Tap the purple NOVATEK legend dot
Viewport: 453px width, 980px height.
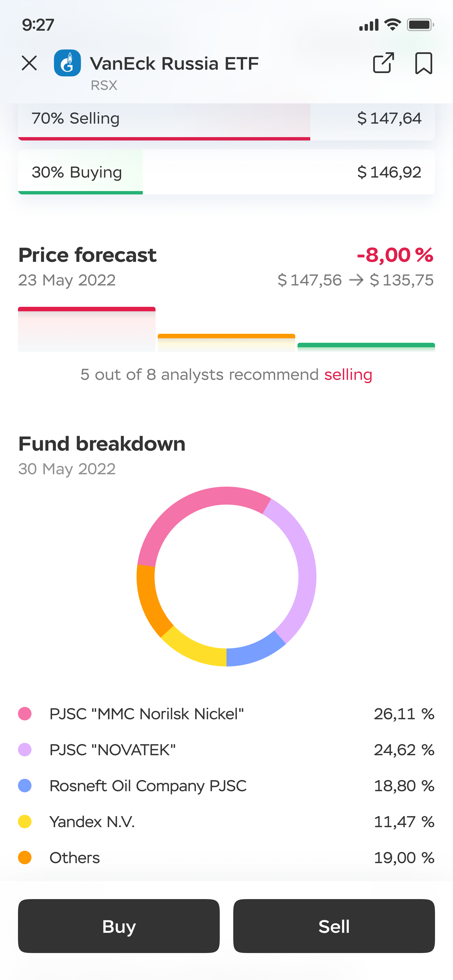coord(25,750)
